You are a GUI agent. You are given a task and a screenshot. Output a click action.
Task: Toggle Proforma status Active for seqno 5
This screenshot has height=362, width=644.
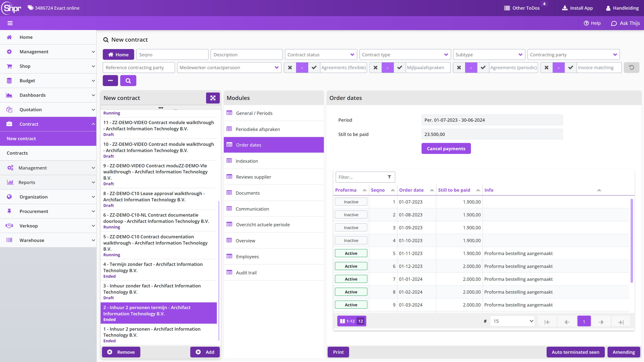click(351, 253)
